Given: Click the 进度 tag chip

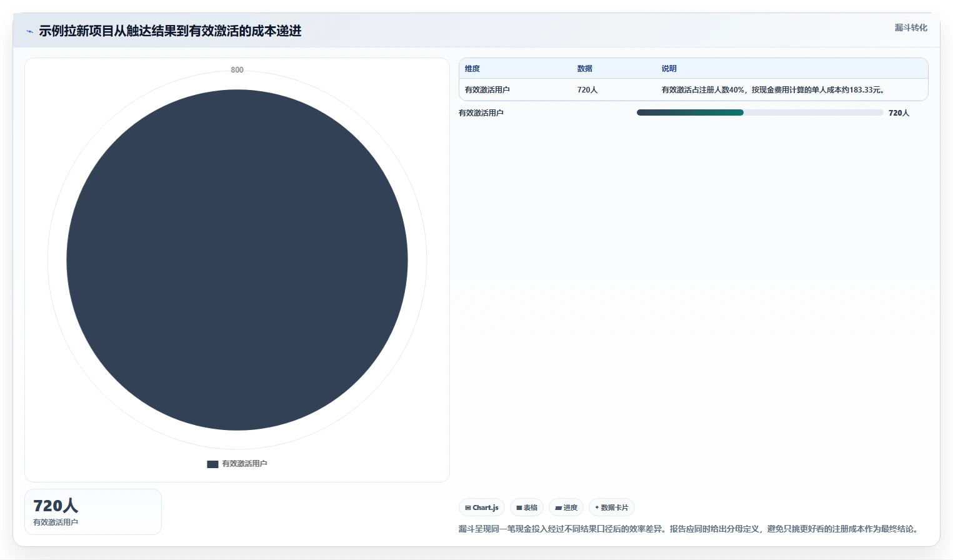Looking at the screenshot, I should pyautogui.click(x=566, y=507).
